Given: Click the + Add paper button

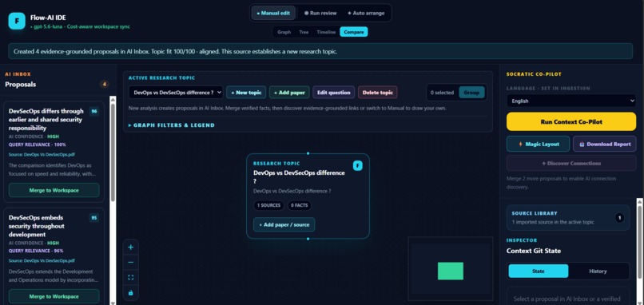Looking at the screenshot, I should click(x=289, y=93).
